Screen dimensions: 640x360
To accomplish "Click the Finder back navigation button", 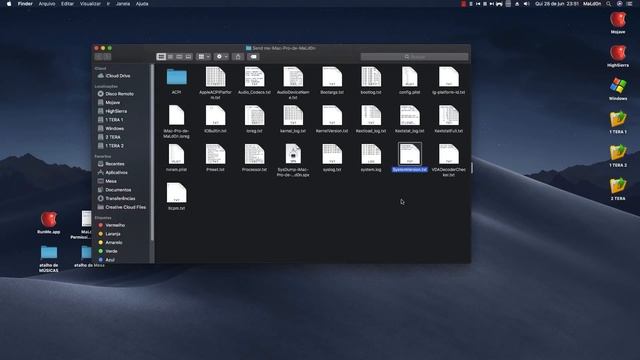I will 98,57.
